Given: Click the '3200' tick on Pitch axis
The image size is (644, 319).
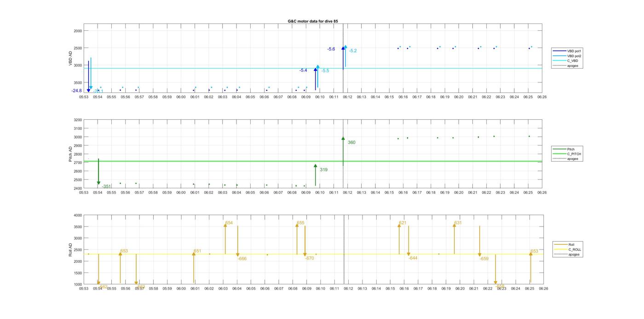Looking at the screenshot, I should 78,120.
